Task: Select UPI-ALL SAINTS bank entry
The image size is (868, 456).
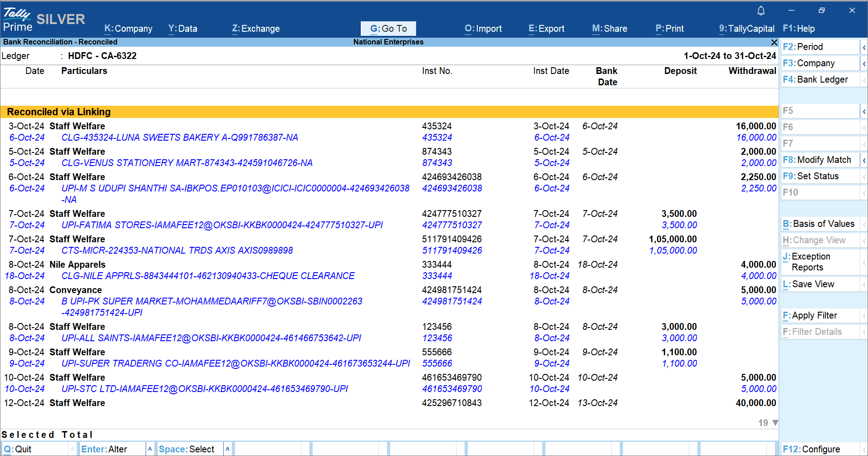Action: [x=389, y=338]
